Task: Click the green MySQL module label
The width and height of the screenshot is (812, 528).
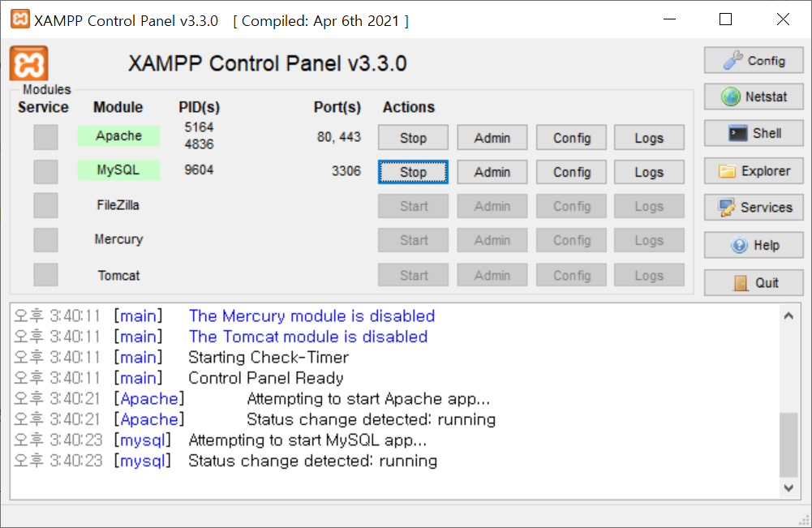Action: coord(118,170)
